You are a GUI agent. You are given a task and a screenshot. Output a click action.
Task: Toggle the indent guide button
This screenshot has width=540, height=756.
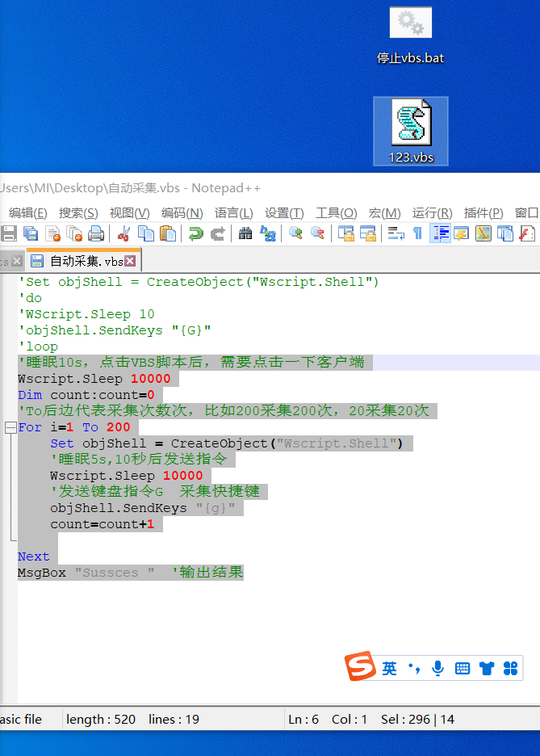click(440, 234)
